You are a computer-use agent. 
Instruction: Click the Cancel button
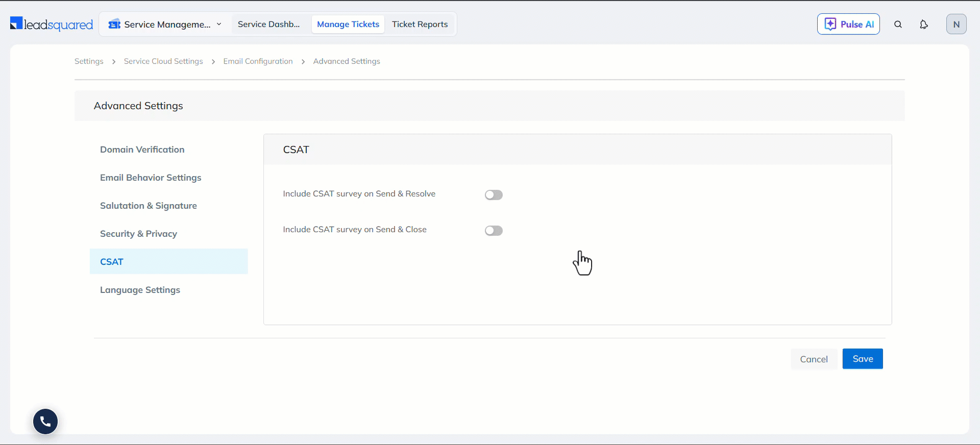point(814,359)
